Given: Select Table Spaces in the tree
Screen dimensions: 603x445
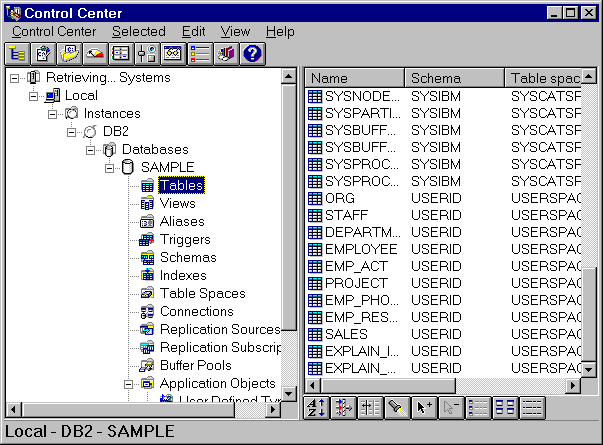Looking at the screenshot, I should [x=202, y=294].
